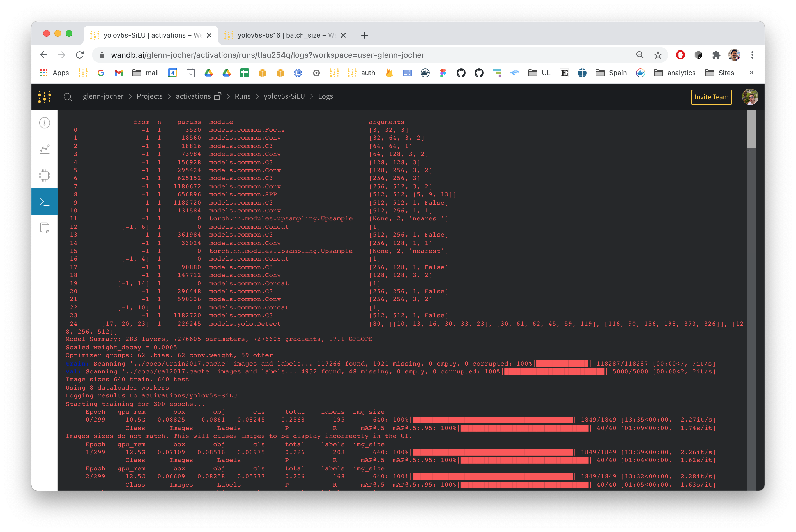Open the Files icon in the sidebar
796x532 pixels.
45,228
